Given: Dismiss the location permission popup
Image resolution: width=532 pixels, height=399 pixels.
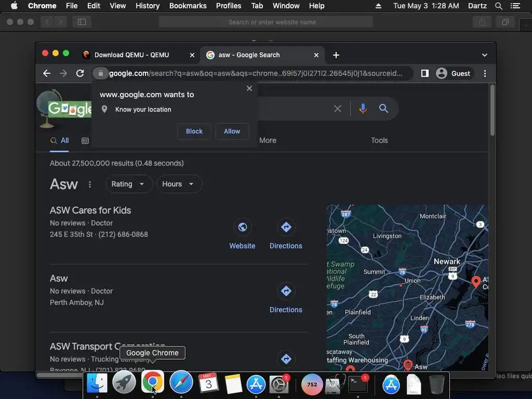Looking at the screenshot, I should (249, 88).
